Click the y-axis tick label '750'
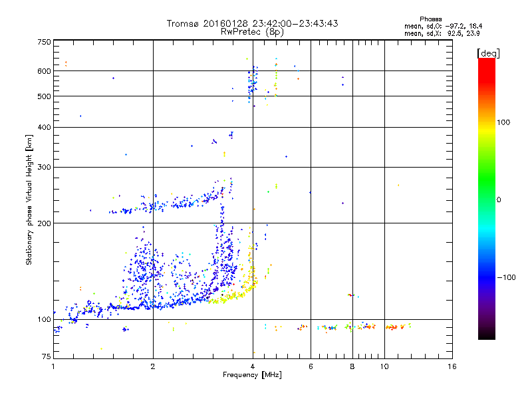This screenshot has height=399, width=532. click(44, 42)
